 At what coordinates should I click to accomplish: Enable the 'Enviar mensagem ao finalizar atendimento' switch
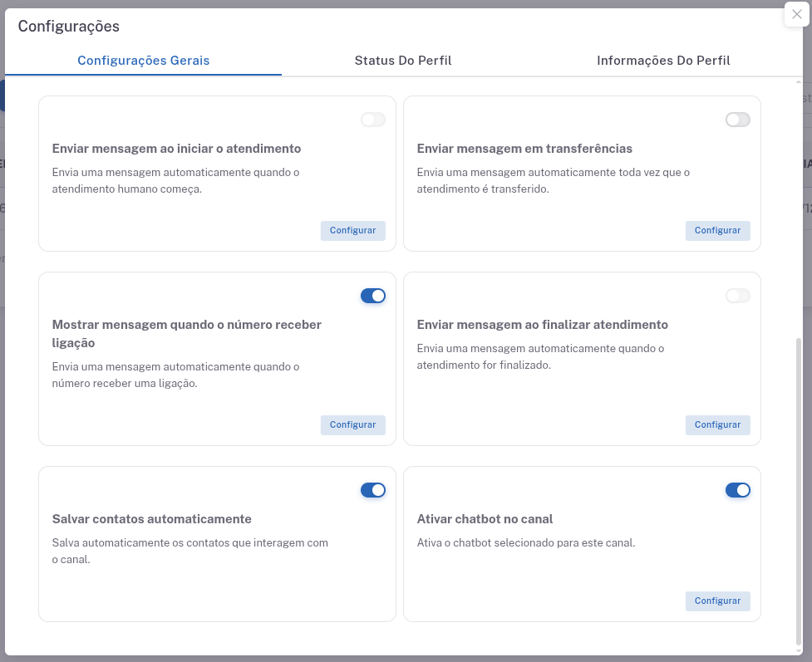click(737, 296)
